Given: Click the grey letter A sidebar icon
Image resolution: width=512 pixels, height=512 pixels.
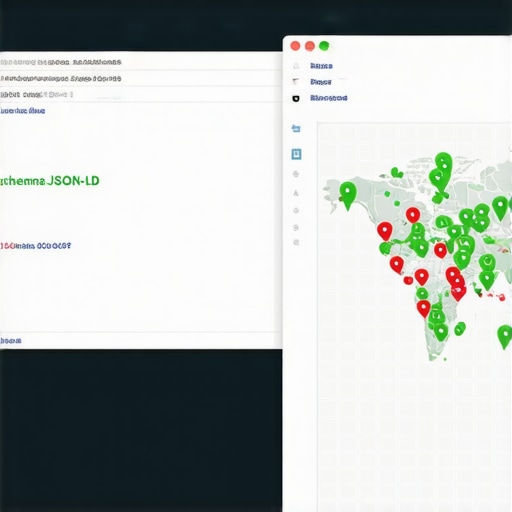Looking at the screenshot, I should point(296,193).
